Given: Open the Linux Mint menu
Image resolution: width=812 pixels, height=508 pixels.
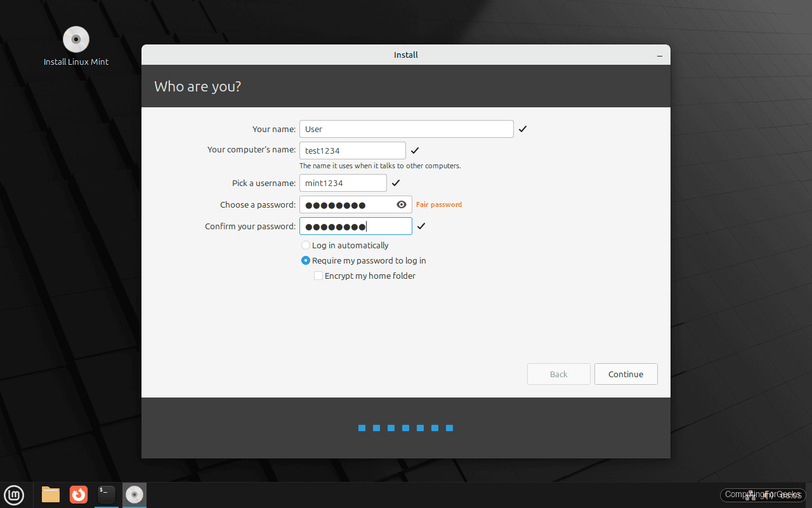Looking at the screenshot, I should 14,495.
